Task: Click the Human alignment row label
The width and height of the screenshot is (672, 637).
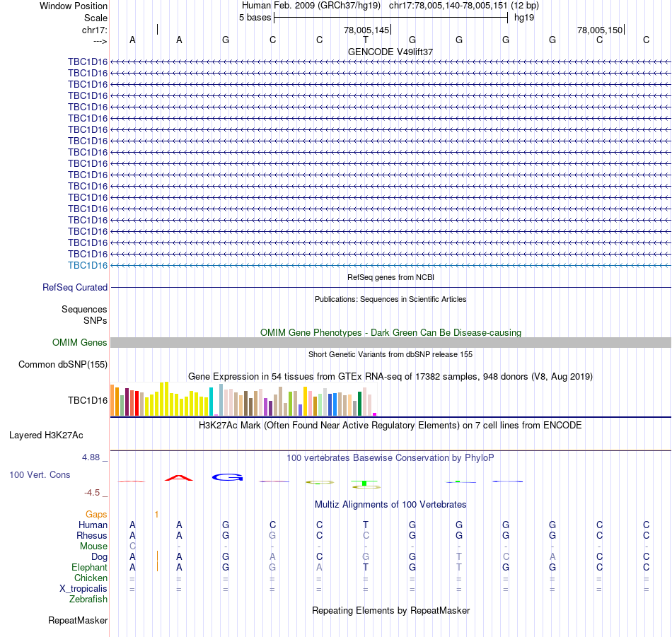Action: tap(93, 525)
